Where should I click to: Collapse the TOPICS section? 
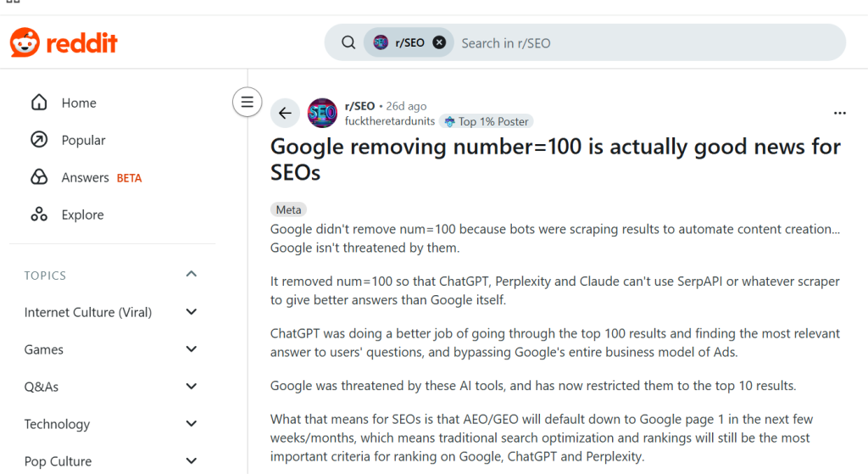pos(191,274)
